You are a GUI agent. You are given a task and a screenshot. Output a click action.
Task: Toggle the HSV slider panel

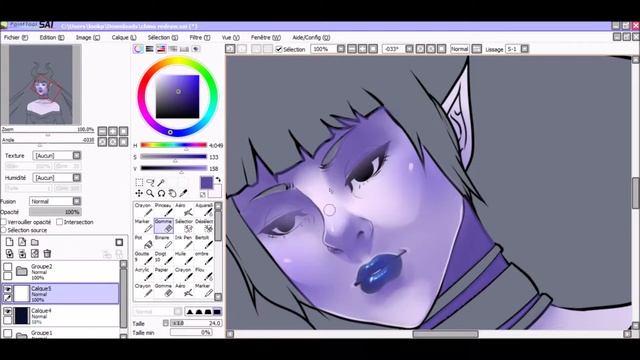(161, 49)
